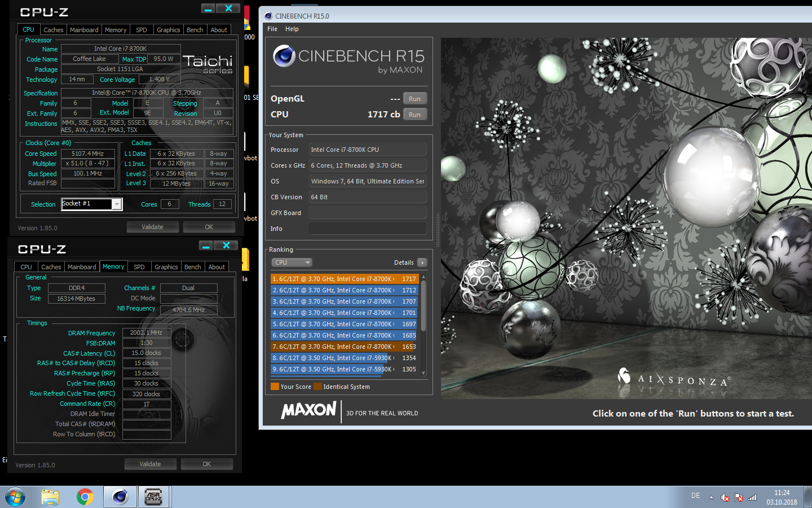Image resolution: width=812 pixels, height=508 pixels.
Task: Switch to the Memory tab in the top CPU-Z window
Action: point(116,30)
